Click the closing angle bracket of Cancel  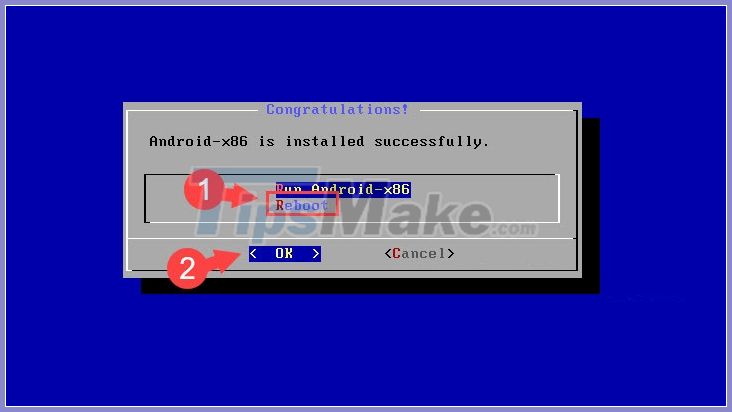450,253
